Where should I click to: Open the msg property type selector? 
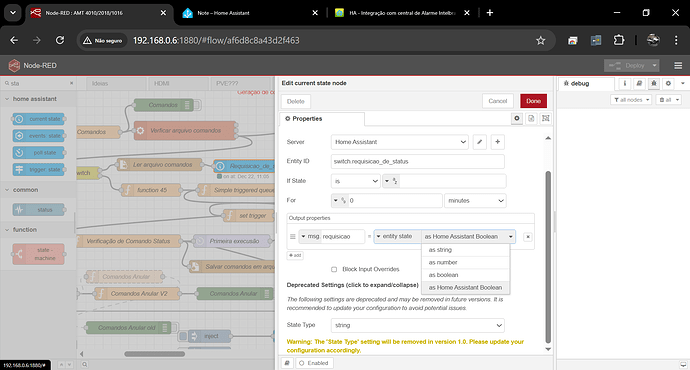click(310, 237)
